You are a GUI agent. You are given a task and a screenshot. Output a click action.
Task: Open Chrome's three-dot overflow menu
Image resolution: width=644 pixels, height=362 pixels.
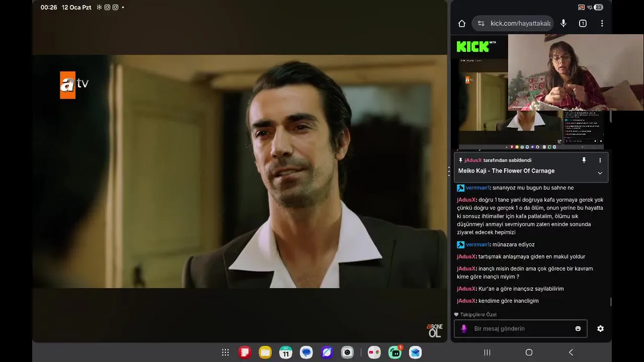[602, 23]
